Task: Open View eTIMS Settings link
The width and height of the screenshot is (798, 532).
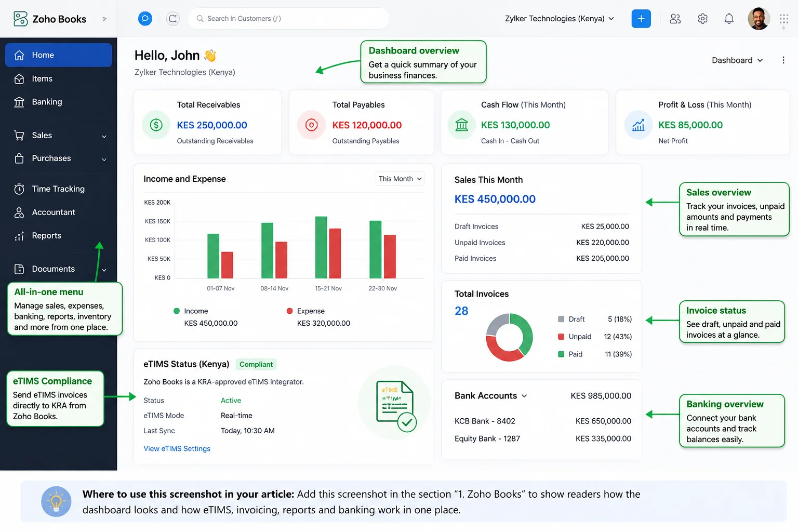Action: coord(177,449)
